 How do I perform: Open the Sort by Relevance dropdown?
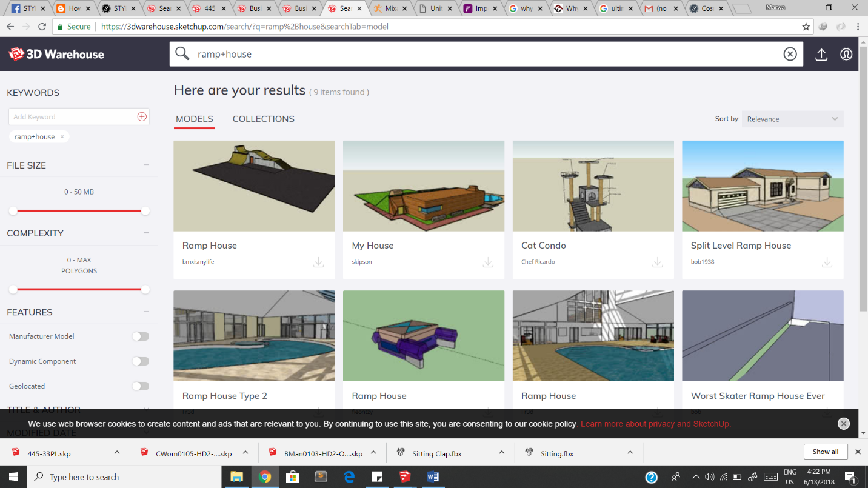coord(792,119)
